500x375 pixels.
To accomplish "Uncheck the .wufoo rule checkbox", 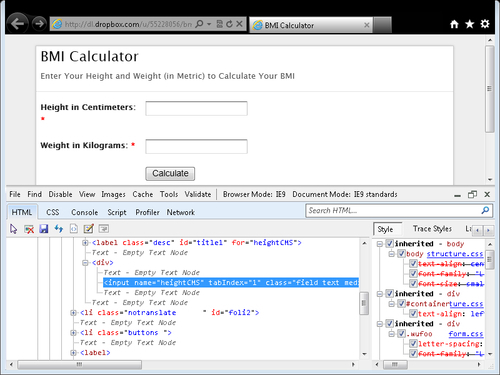I will 402,334.
